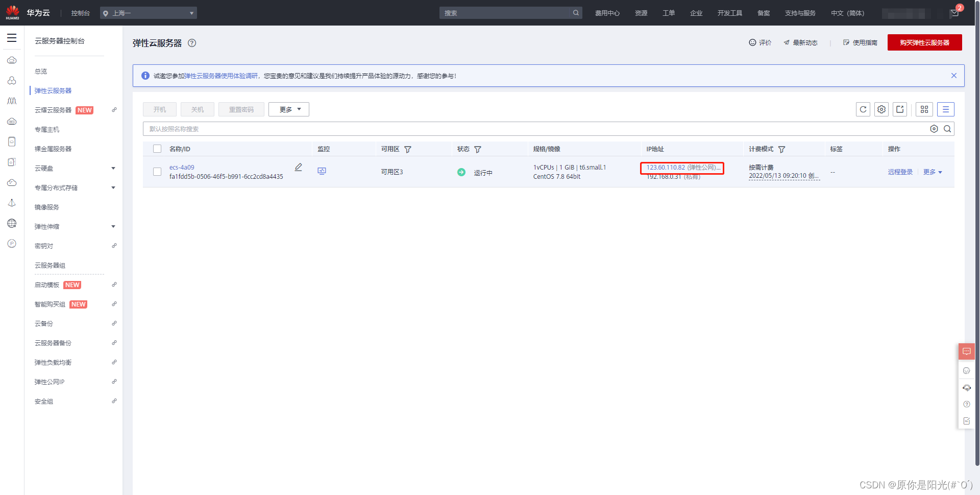Open the 中文 (简体) language menu
Screen dimensions: 980x495
[847, 13]
